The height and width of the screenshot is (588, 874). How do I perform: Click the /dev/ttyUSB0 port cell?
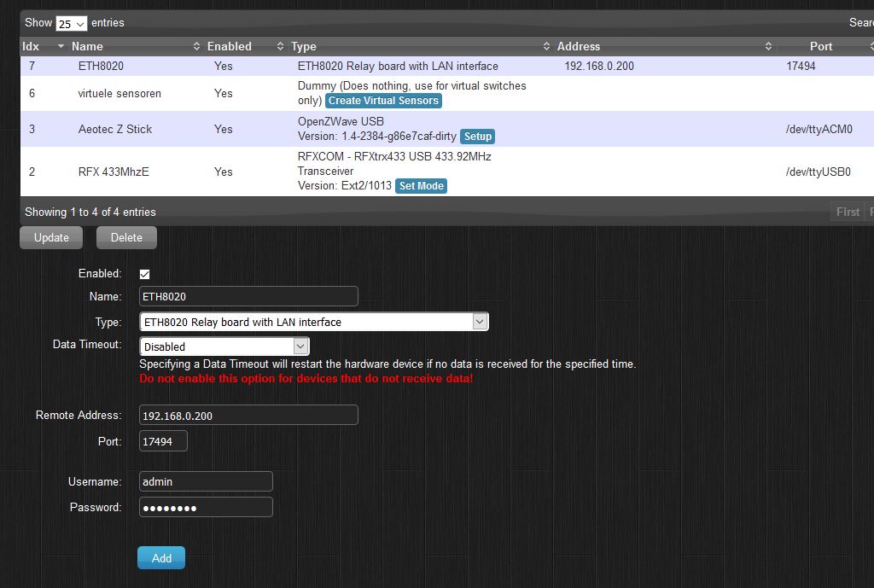pos(819,172)
